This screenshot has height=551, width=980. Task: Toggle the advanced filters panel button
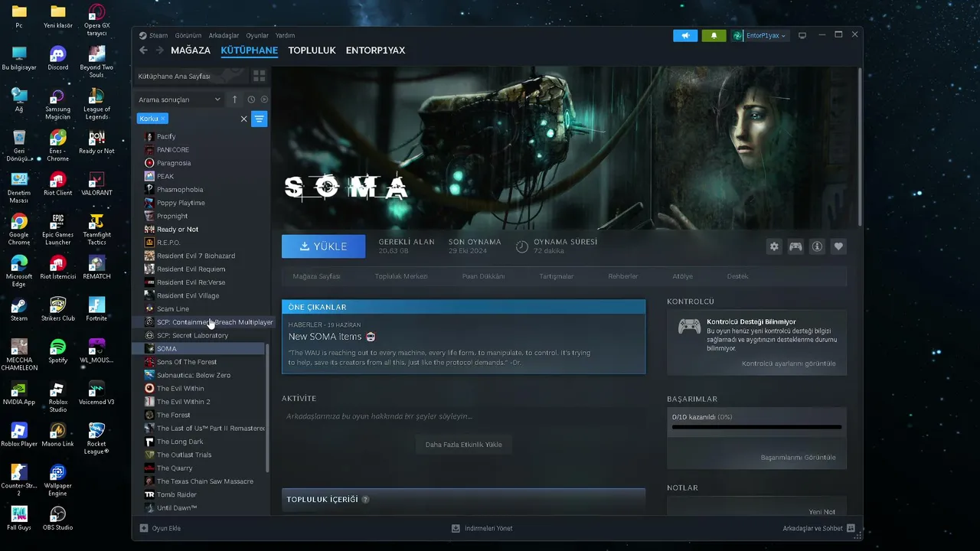coord(260,119)
